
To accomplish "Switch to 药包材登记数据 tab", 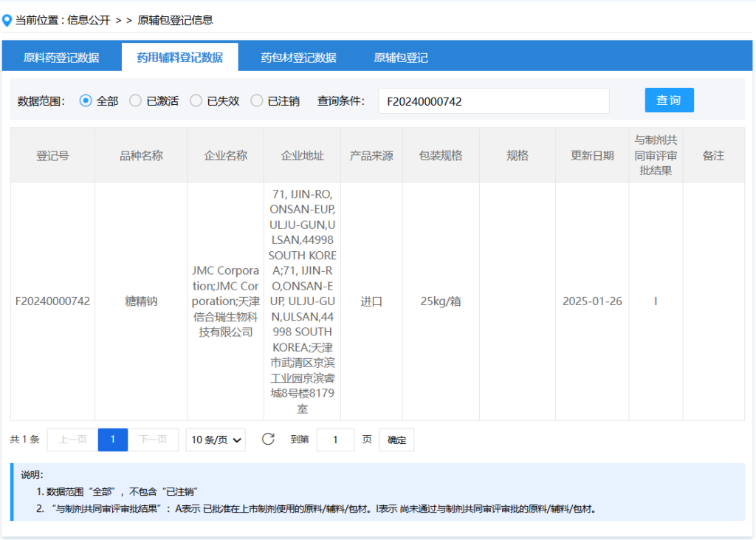I will 298,58.
